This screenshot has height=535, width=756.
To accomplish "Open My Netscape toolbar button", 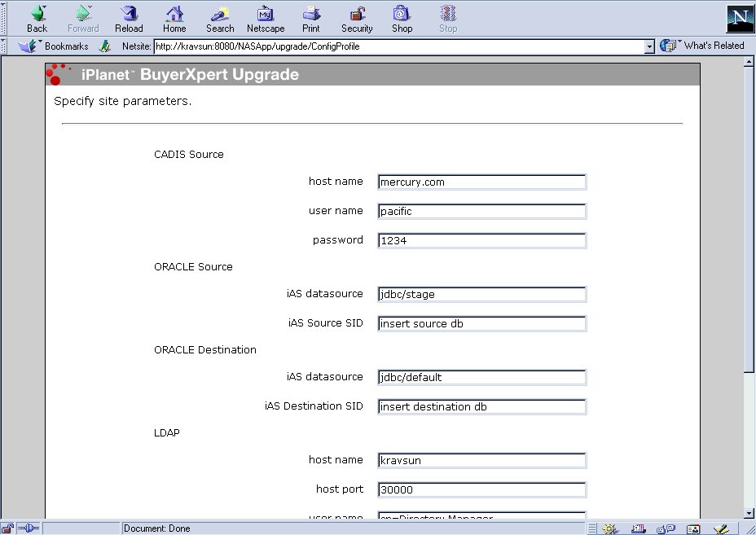I will pyautogui.click(x=266, y=20).
